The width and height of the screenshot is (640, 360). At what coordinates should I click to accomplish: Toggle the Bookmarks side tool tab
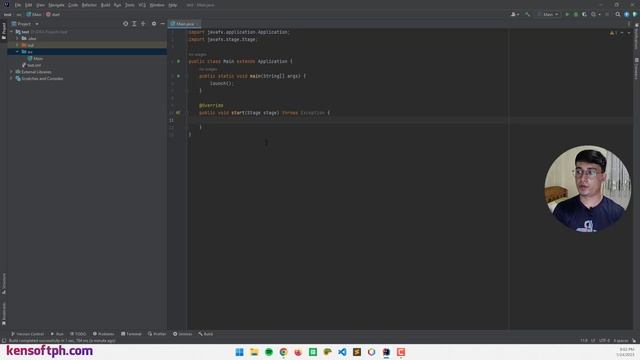4,313
